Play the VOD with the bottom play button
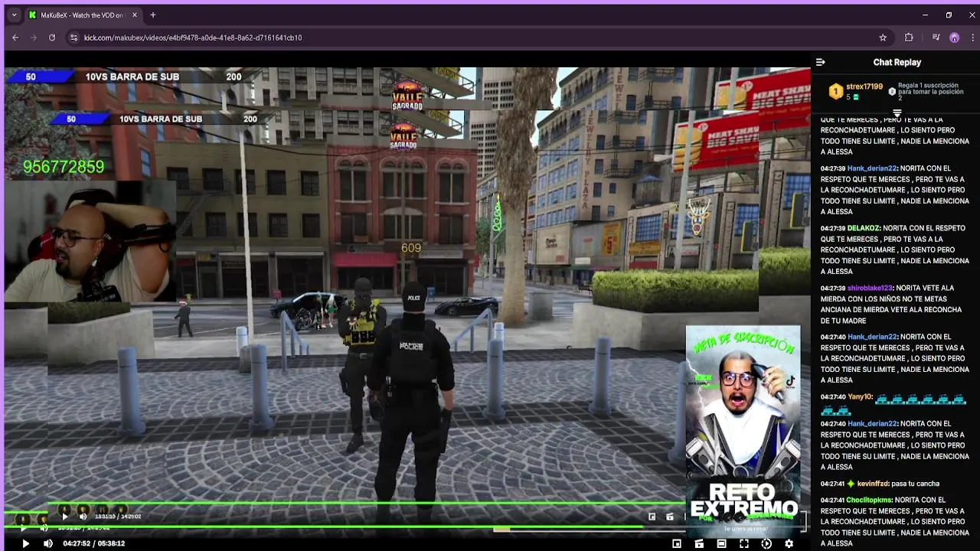 point(25,543)
